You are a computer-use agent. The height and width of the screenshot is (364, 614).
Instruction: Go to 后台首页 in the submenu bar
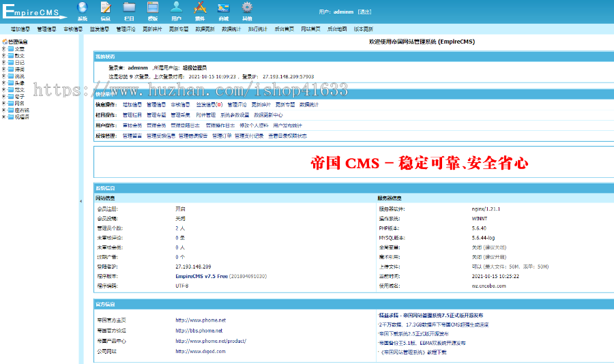coord(284,29)
